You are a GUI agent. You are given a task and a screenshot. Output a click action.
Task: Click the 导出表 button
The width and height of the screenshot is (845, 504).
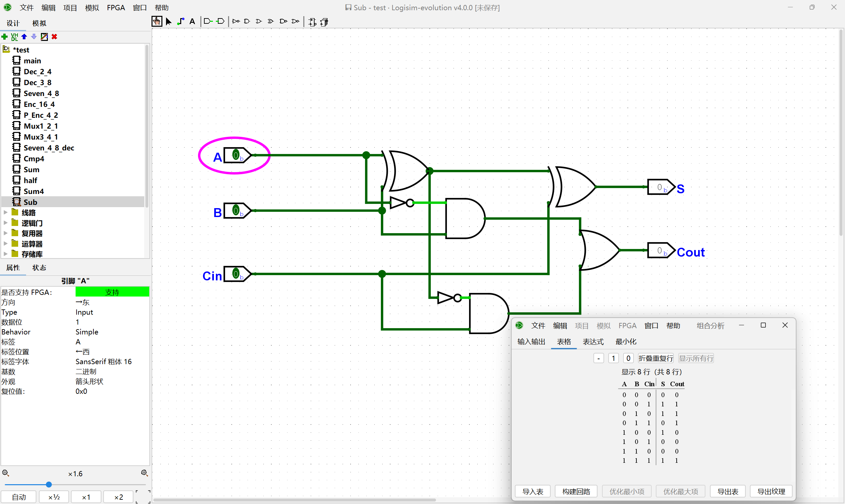[x=727, y=491]
